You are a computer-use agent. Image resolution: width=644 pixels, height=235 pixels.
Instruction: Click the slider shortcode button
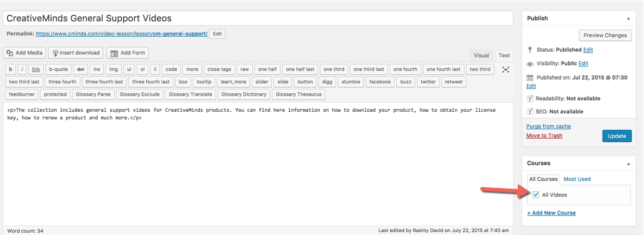click(x=261, y=82)
